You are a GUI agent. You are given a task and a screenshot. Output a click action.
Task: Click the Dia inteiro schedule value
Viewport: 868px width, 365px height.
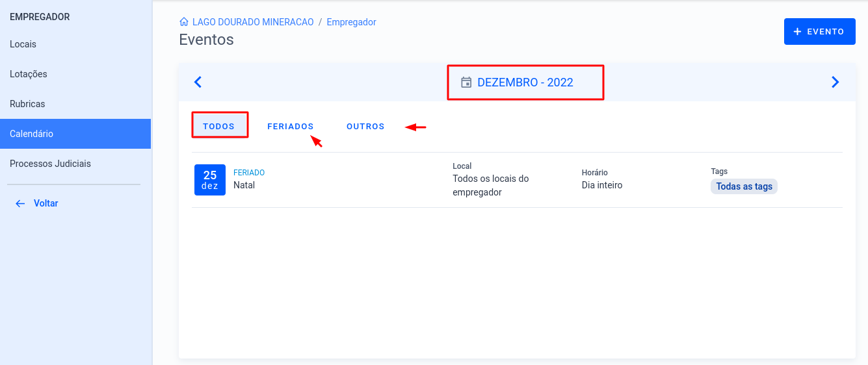coord(602,185)
